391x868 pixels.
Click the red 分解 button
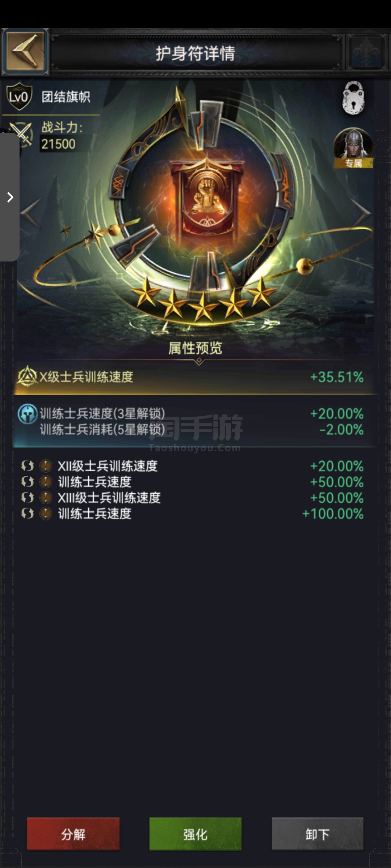(73, 834)
